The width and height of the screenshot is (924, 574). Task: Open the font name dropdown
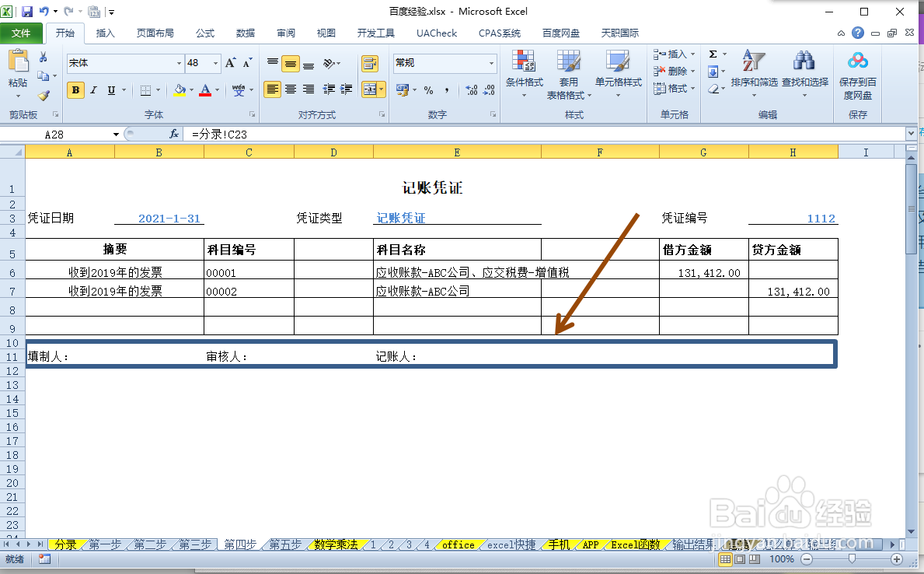point(180,63)
